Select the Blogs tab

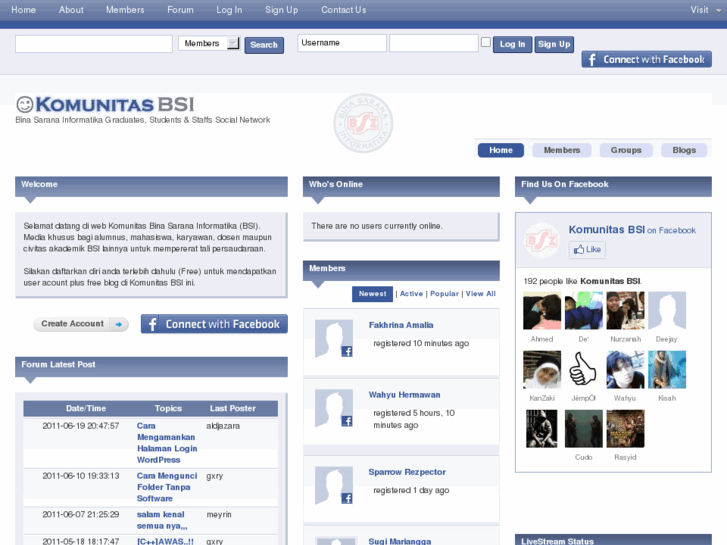[x=684, y=150]
